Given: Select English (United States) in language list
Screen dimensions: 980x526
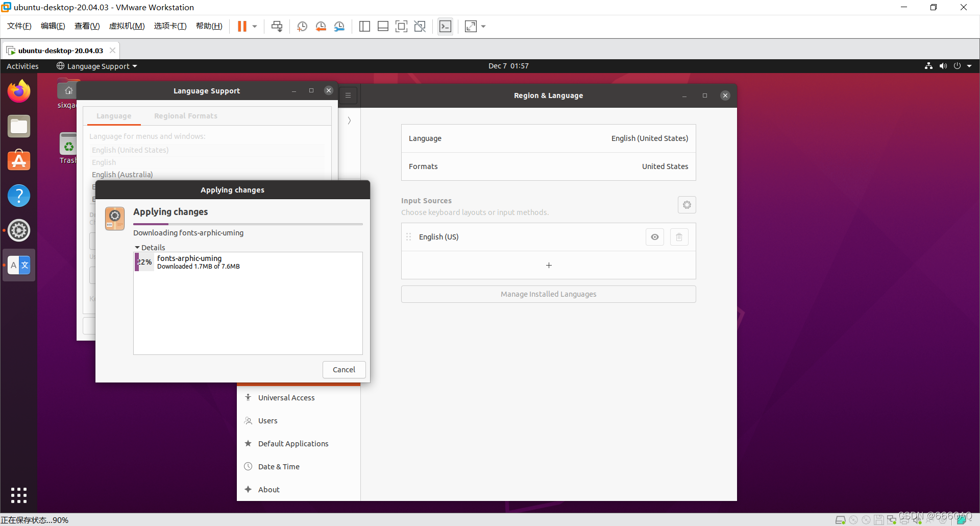Looking at the screenshot, I should click(207, 150).
